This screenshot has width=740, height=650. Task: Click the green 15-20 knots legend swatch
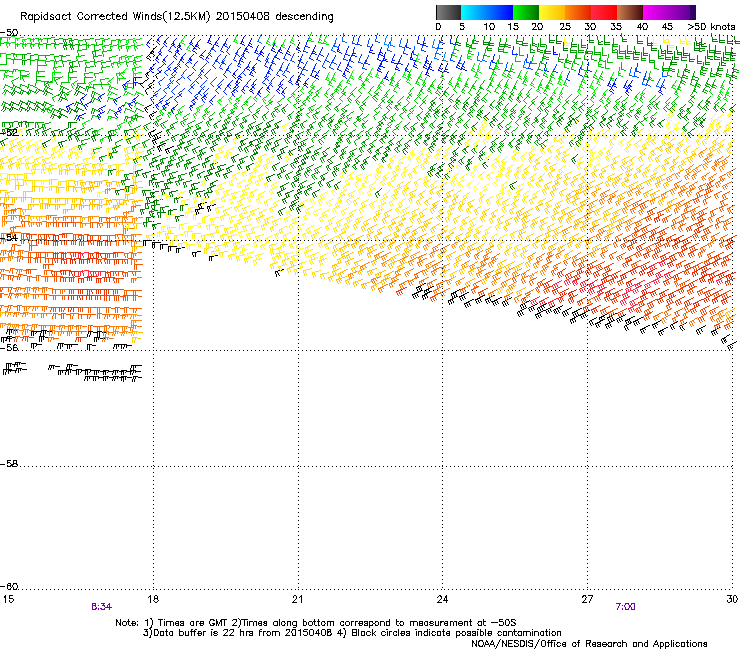click(526, 12)
